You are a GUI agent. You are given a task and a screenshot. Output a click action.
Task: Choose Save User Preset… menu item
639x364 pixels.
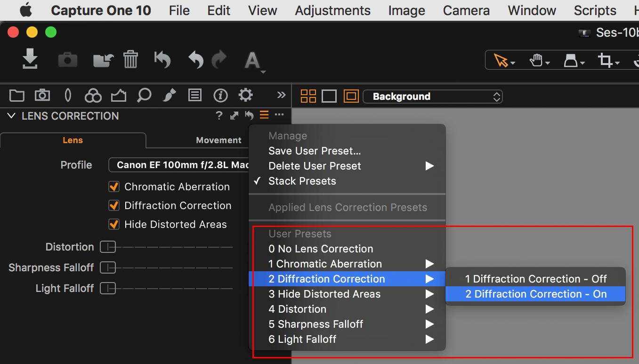(x=347, y=151)
